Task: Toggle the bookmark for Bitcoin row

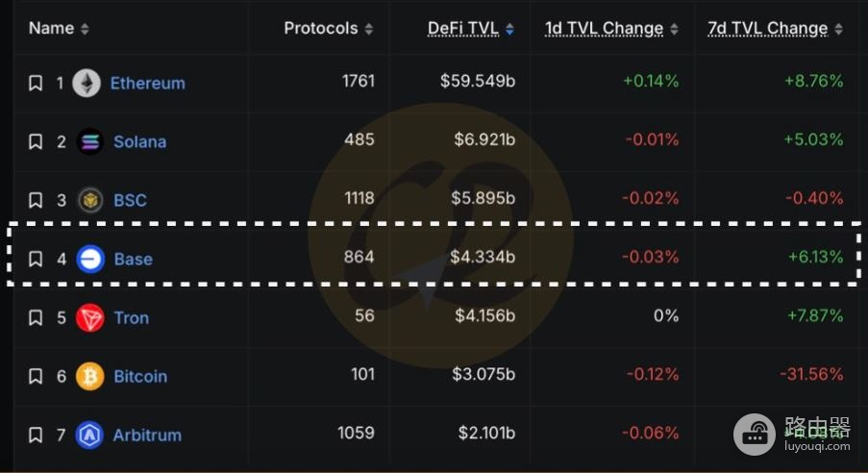Action: point(36,376)
